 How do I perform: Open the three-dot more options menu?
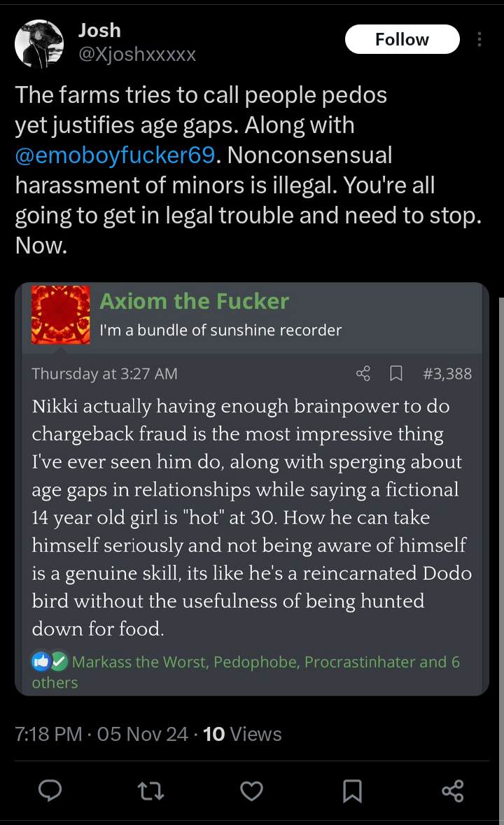[x=479, y=39]
